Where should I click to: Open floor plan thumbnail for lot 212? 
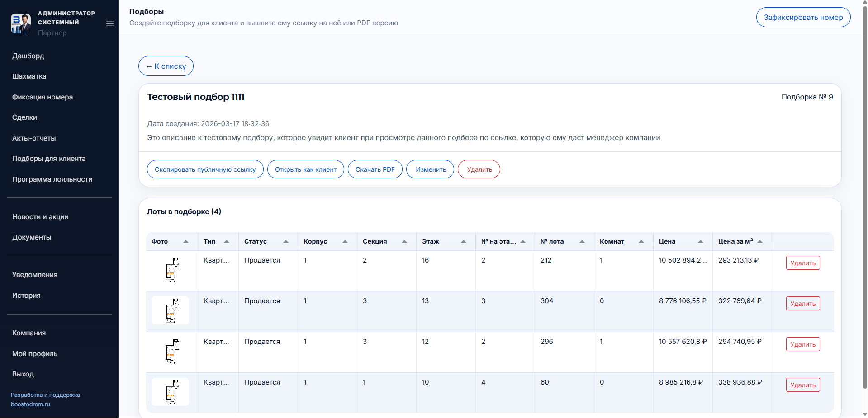pos(171,270)
